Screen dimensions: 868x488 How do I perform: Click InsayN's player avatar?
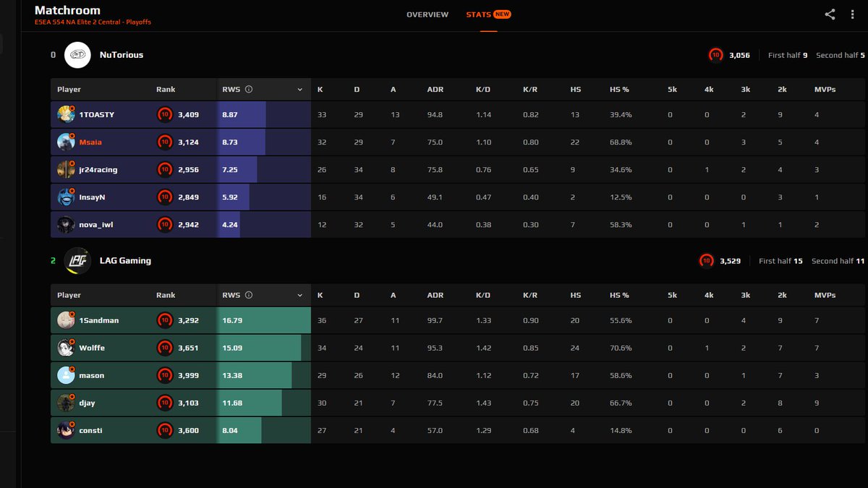pos(66,197)
